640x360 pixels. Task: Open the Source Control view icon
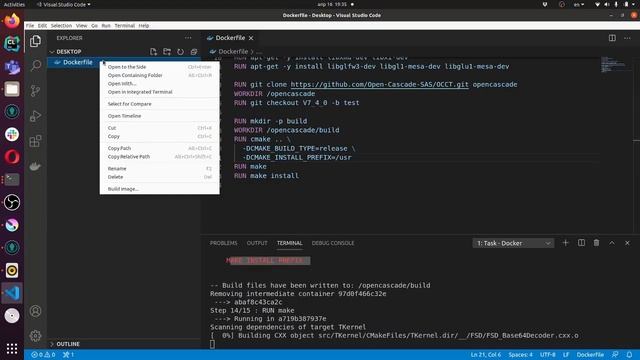pos(36,91)
